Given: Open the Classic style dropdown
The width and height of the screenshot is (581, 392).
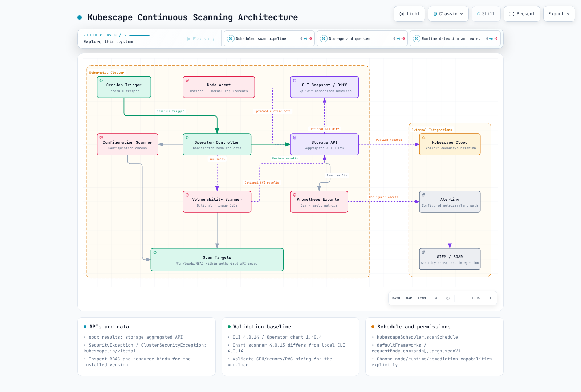Looking at the screenshot, I should point(448,14).
